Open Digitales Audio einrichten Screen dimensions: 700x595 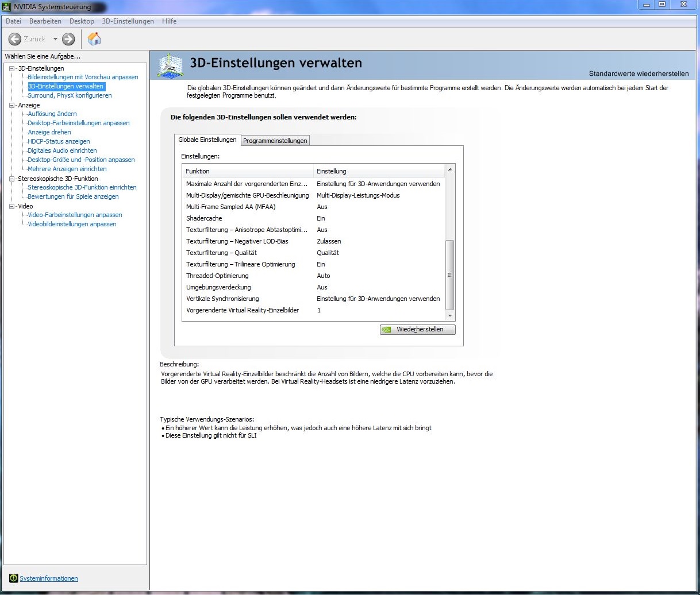(62, 150)
